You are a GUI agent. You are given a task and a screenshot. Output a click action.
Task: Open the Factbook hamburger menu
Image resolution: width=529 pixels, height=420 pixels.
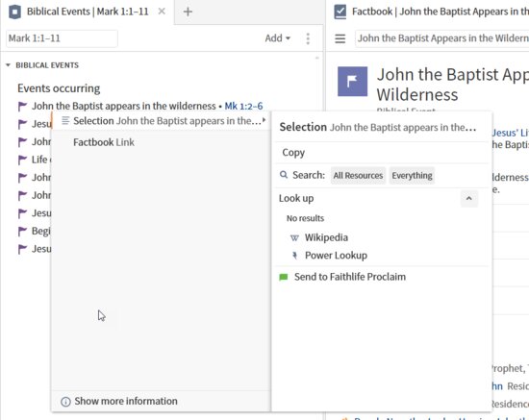tap(340, 38)
